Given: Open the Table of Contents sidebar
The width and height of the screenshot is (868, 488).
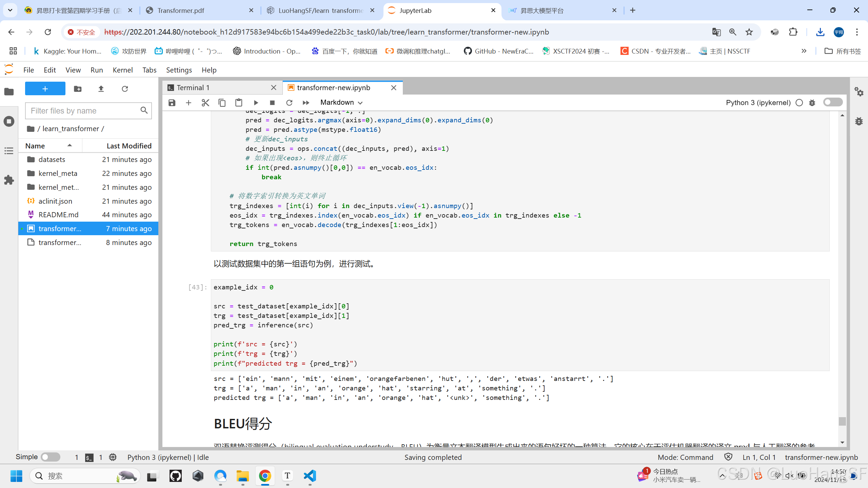Looking at the screenshot, I should 9,151.
